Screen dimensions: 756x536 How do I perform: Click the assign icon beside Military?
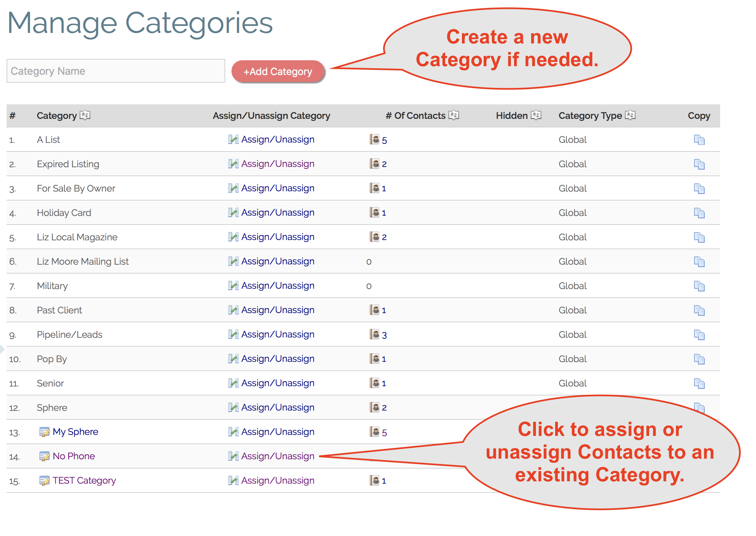[x=233, y=285]
